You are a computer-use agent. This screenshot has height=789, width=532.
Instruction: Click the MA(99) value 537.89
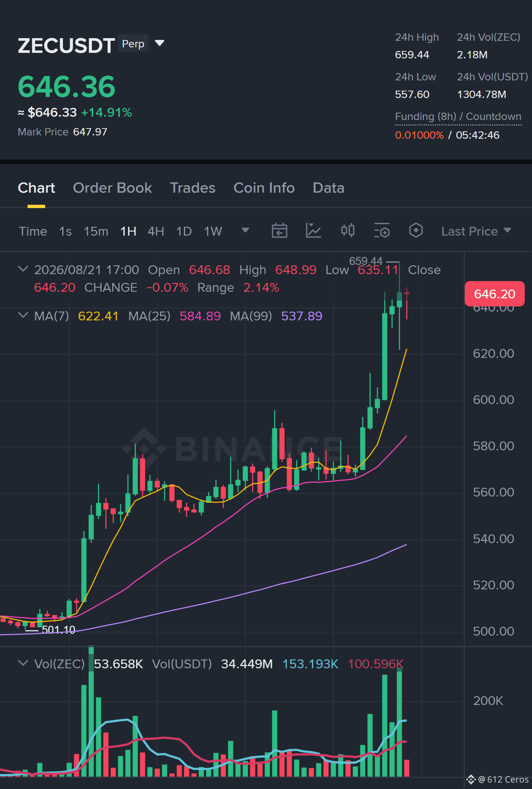pyautogui.click(x=302, y=316)
